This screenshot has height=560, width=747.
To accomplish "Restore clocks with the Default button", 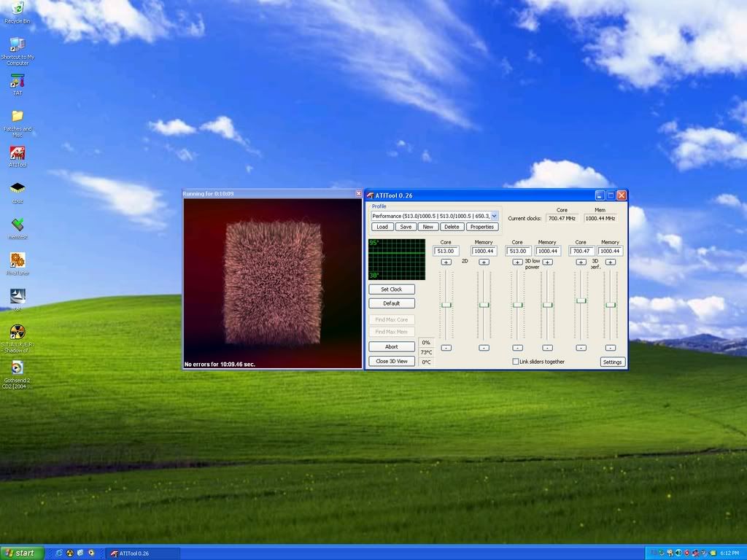I will (x=392, y=303).
